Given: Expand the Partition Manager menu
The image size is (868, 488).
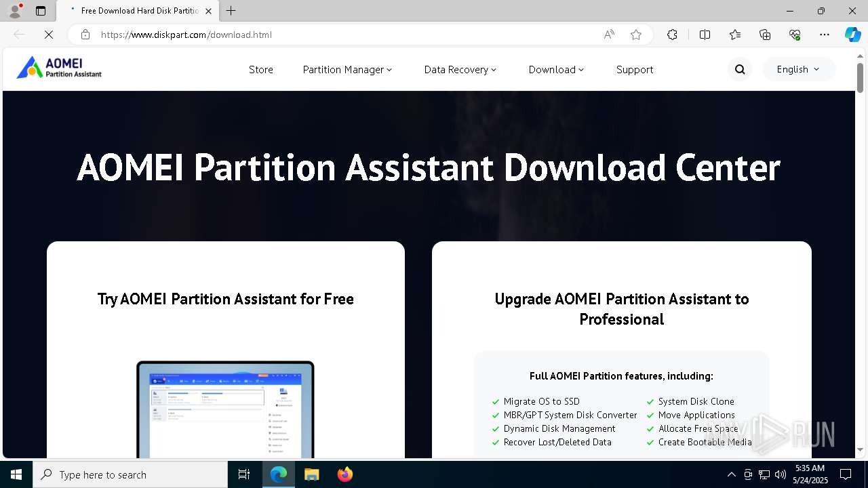Looking at the screenshot, I should click(x=347, y=69).
